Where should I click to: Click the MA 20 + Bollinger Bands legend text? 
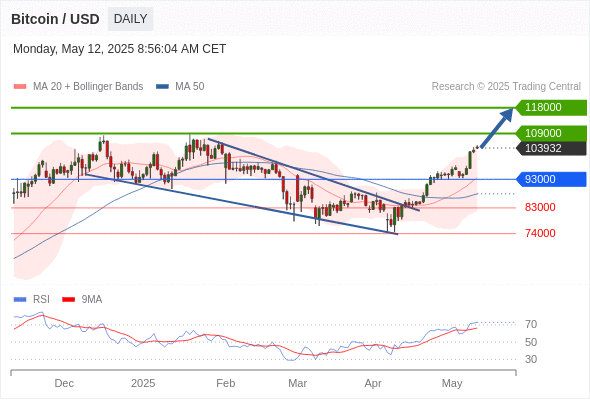tap(88, 87)
